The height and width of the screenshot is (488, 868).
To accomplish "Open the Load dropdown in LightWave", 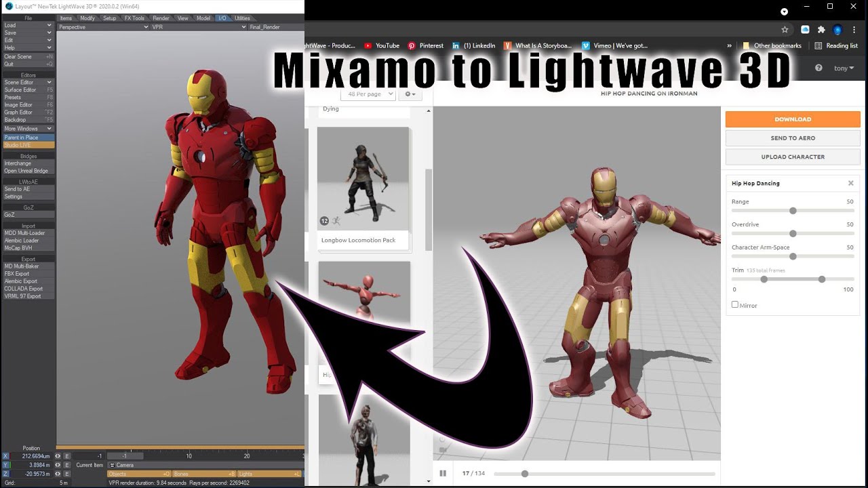I will click(28, 25).
